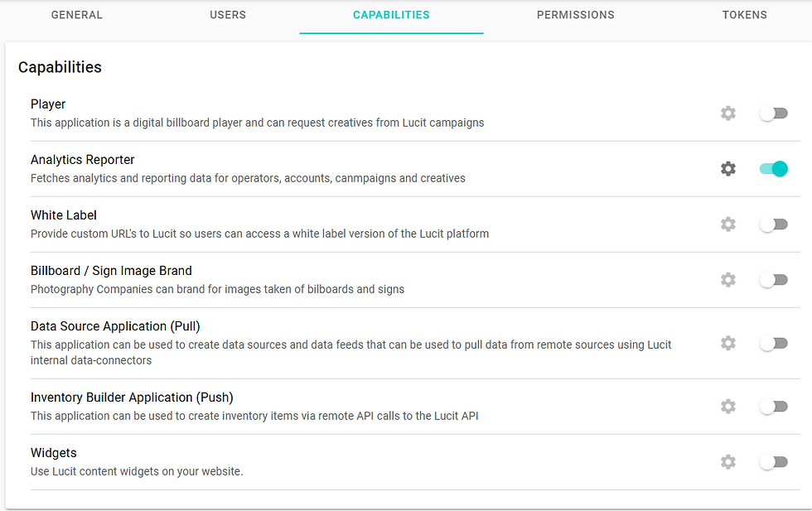The image size is (812, 511).
Task: Enable the Player capability toggle
Action: click(x=773, y=113)
